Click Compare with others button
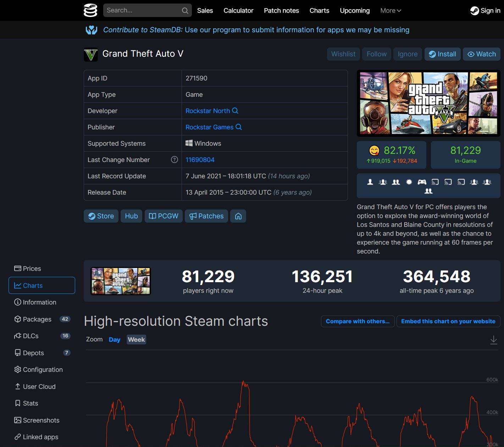Image resolution: width=504 pixels, height=447 pixels. [358, 321]
